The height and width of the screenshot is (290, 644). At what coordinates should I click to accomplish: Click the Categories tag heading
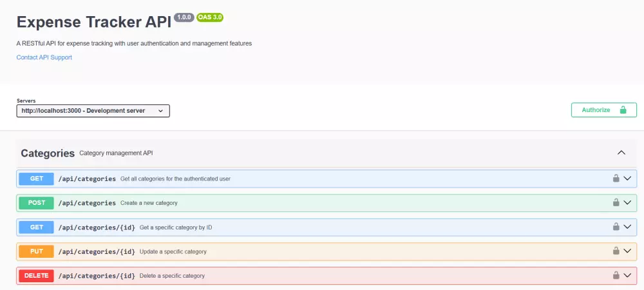tap(48, 153)
